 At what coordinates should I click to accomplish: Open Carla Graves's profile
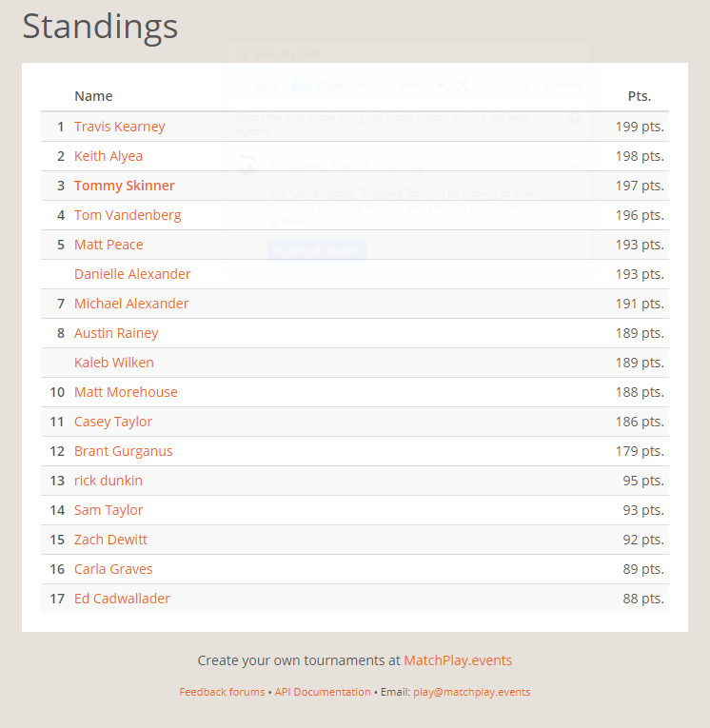pos(113,569)
